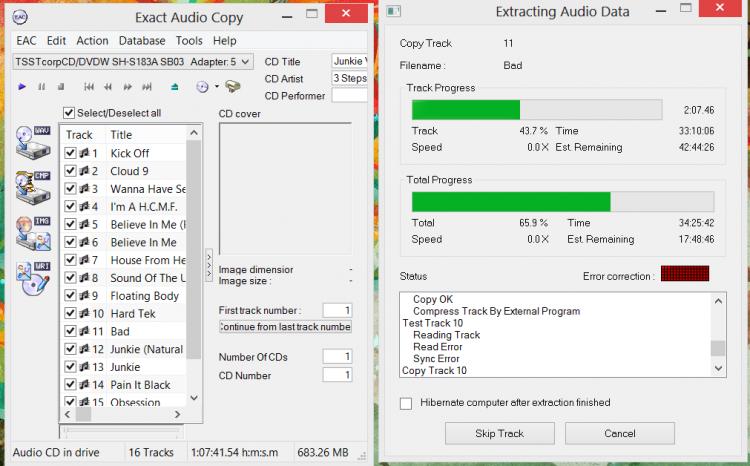Click the CMP compressed extract icon
This screenshot has width=750, height=466.
(x=33, y=188)
